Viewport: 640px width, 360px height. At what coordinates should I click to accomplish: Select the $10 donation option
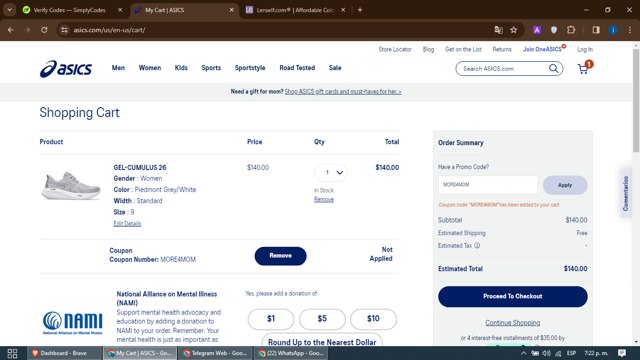pos(373,319)
